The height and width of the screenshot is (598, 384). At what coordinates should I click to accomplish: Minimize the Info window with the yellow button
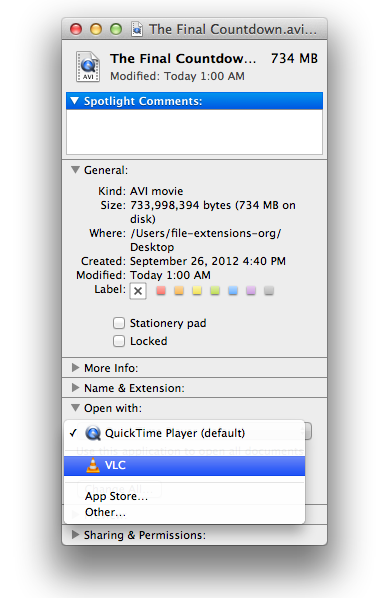[x=96, y=29]
